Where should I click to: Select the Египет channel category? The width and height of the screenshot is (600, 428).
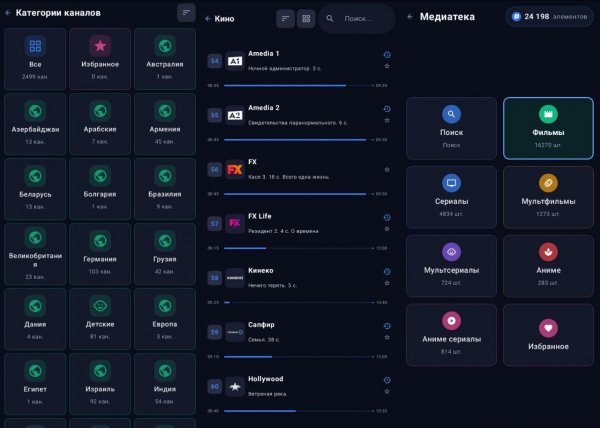(35, 384)
